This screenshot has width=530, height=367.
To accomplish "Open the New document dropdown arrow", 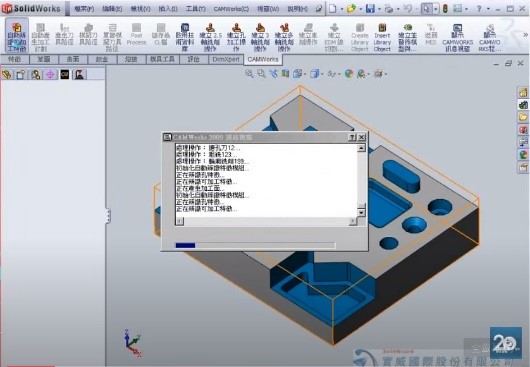I will coord(342,9).
